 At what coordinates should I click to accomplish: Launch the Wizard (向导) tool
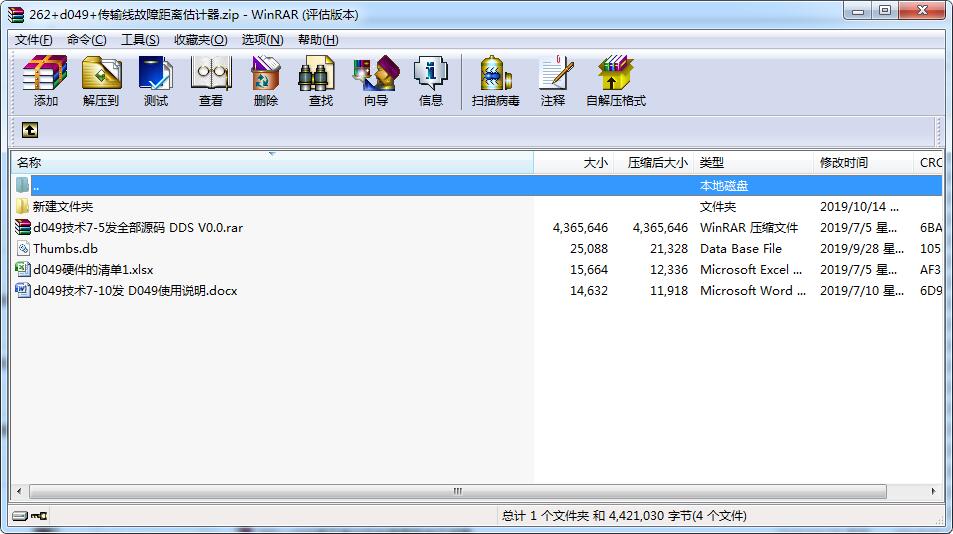click(376, 81)
